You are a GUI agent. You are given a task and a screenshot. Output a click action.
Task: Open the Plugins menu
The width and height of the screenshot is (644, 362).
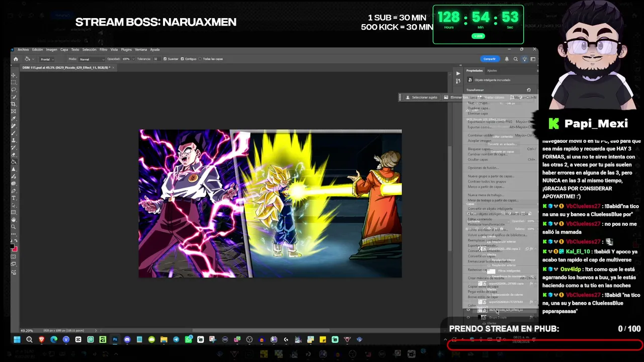pos(126,49)
